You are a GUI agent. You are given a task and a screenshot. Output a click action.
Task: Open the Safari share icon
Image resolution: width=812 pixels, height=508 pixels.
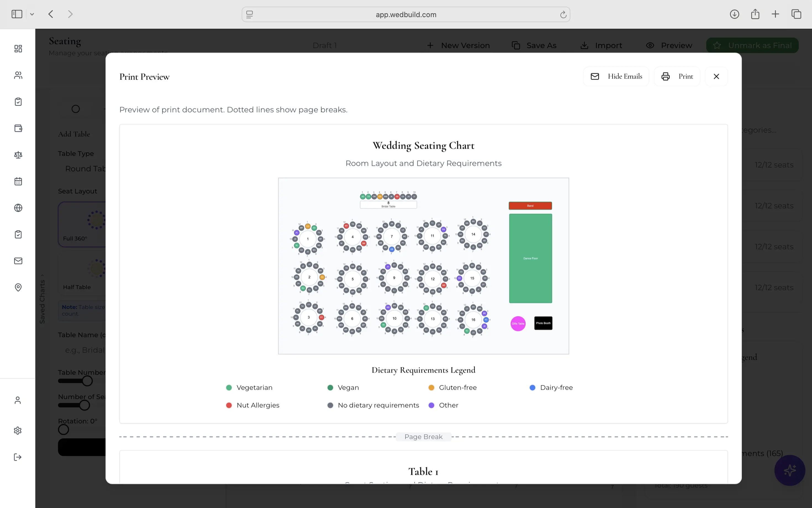[x=755, y=14]
